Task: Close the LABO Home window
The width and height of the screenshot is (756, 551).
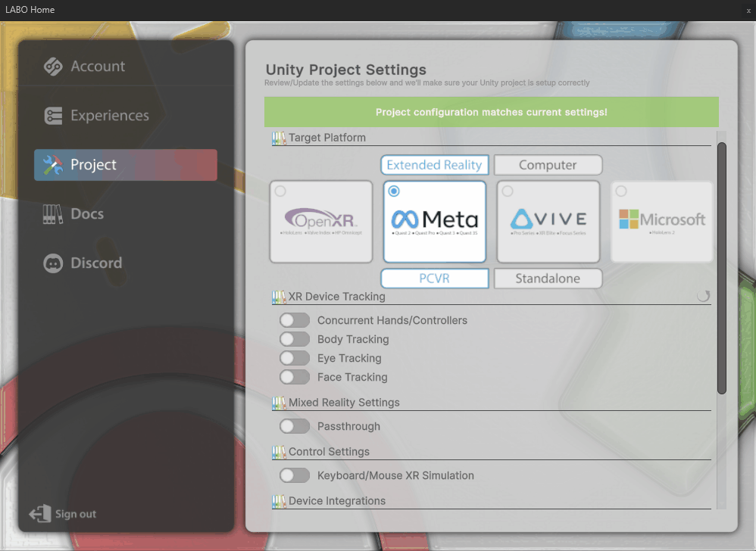Action: [x=748, y=10]
